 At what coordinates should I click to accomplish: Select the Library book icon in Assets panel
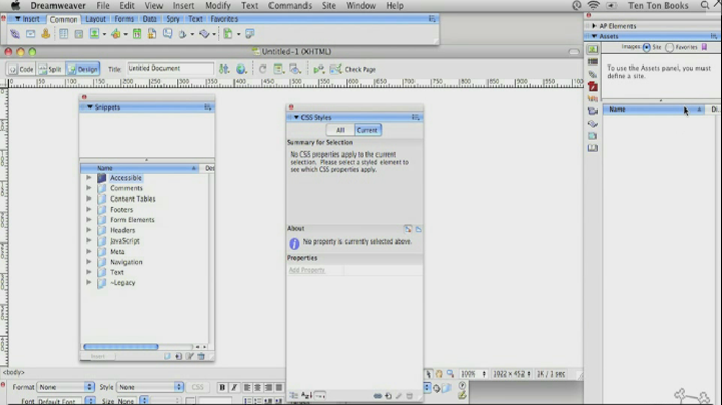[x=593, y=148]
